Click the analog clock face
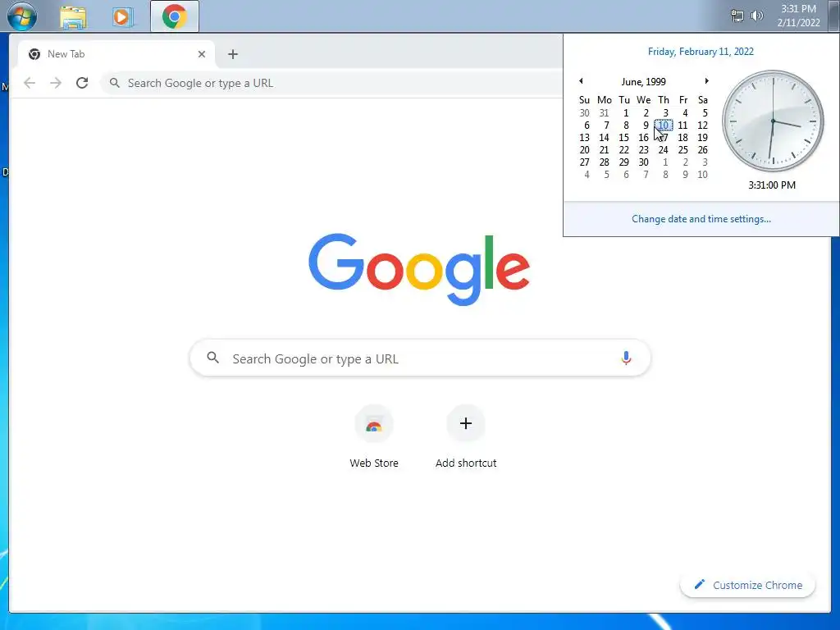This screenshot has height=630, width=840. 773,121
